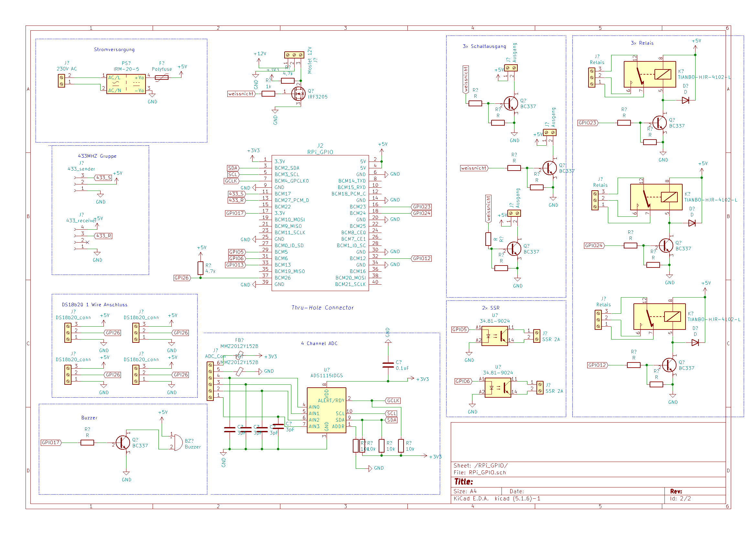Click the GPIO13 net label on the header
756x534 pixels.
coord(235,265)
